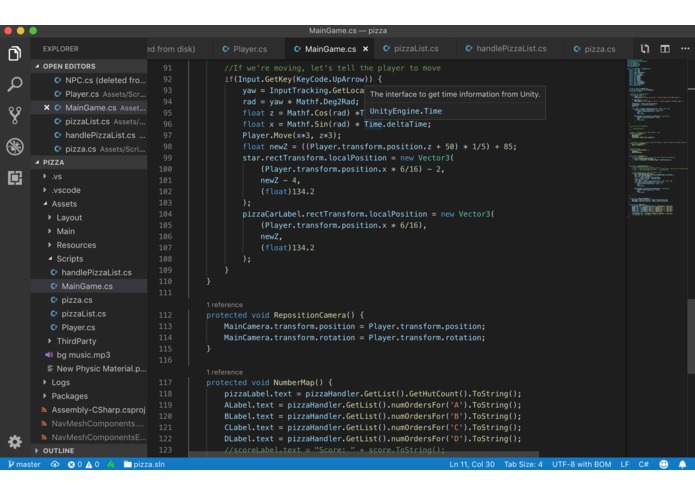Viewport: 695px width, 494px height.
Task: Expand the Main folder
Action: point(89,231)
